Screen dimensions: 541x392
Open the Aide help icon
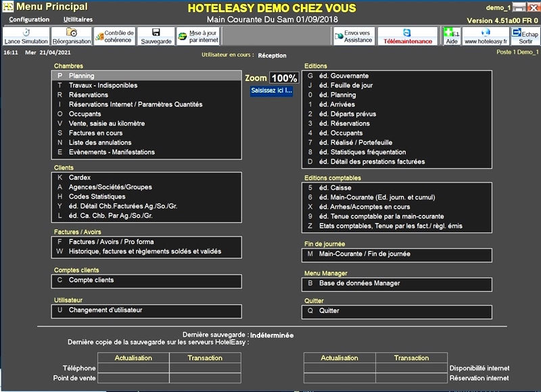click(x=451, y=36)
